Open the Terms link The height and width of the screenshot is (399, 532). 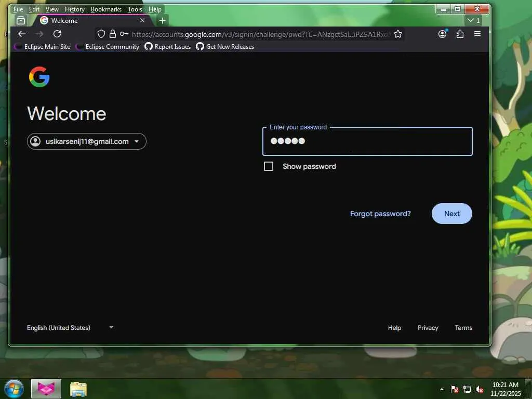(x=463, y=328)
